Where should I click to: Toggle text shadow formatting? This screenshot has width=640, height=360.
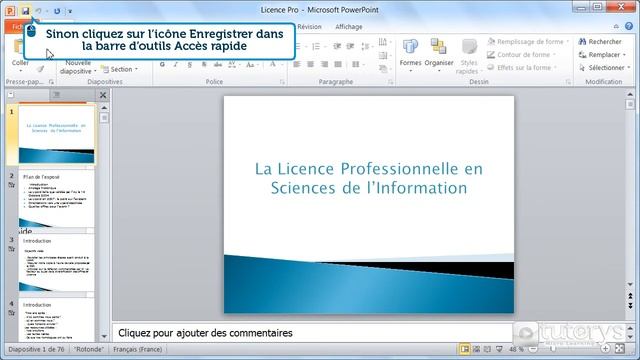204,64
